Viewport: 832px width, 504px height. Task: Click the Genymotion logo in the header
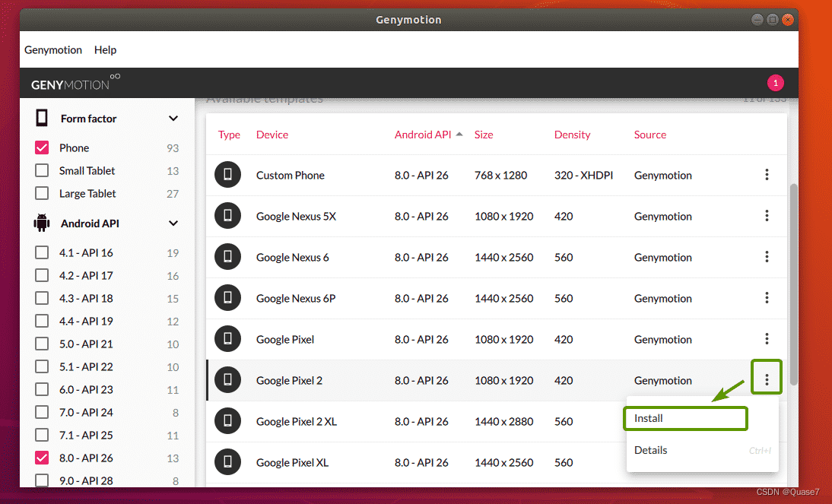coord(75,83)
